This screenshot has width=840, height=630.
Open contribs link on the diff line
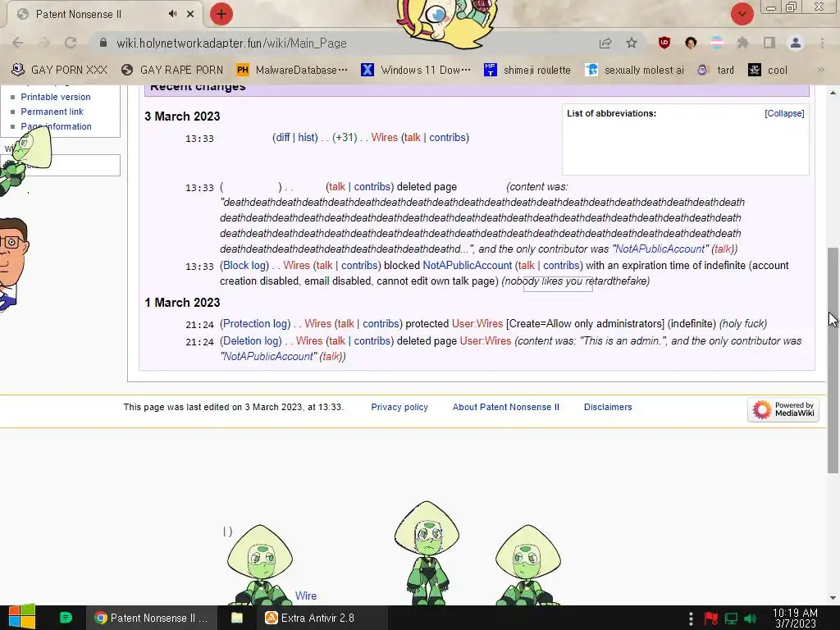pyautogui.click(x=447, y=137)
